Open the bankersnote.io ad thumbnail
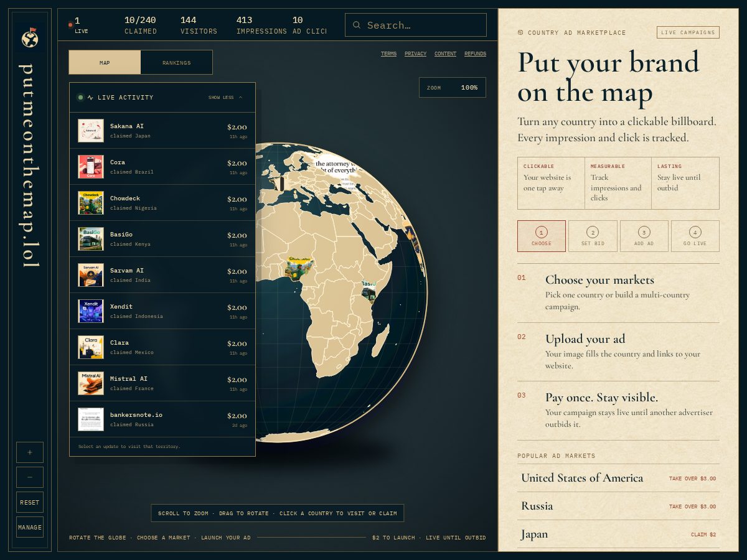This screenshot has width=747, height=560. (91, 419)
